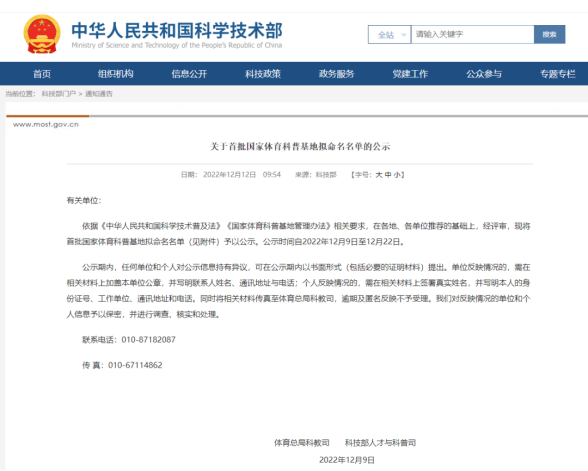Screen dimensions: 588x471
Task: Open the 科技政策 menu item
Action: pos(263,74)
